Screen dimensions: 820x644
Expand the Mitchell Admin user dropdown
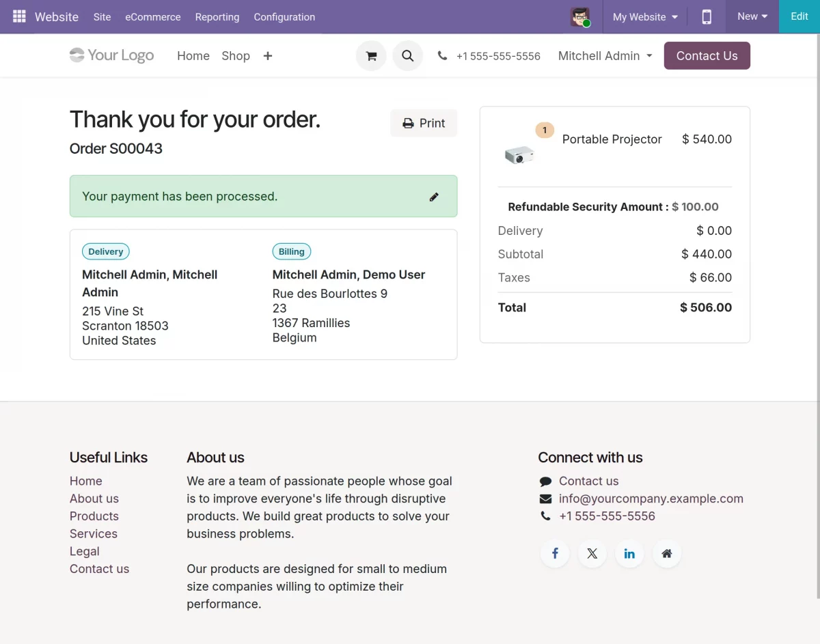[605, 56]
